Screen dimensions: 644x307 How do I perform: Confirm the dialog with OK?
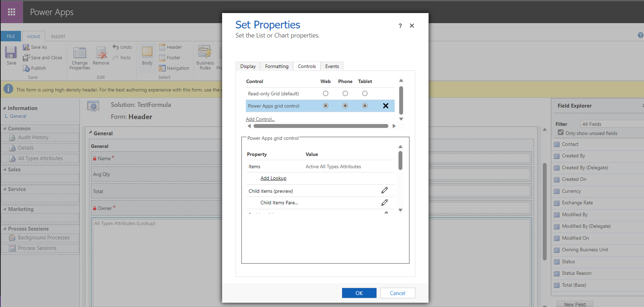tap(359, 293)
